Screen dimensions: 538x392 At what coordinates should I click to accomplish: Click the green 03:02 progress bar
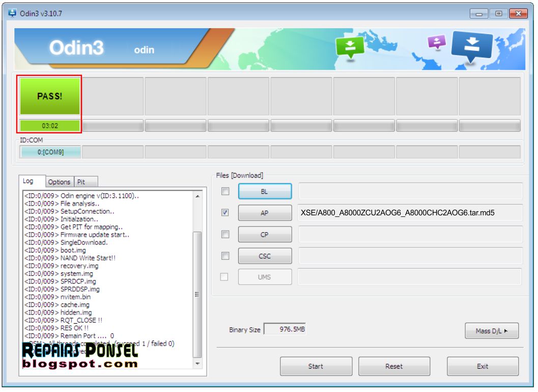coord(50,126)
